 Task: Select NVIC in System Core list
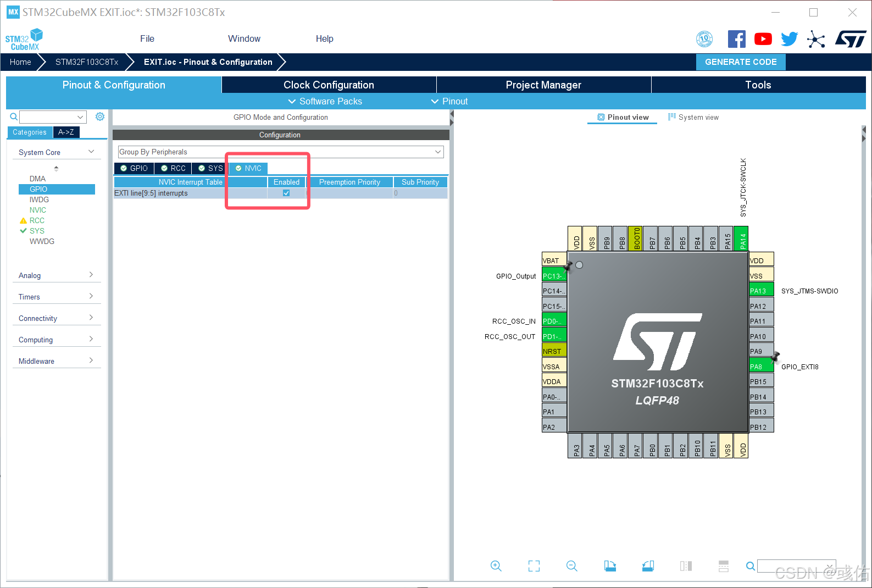pos(38,210)
